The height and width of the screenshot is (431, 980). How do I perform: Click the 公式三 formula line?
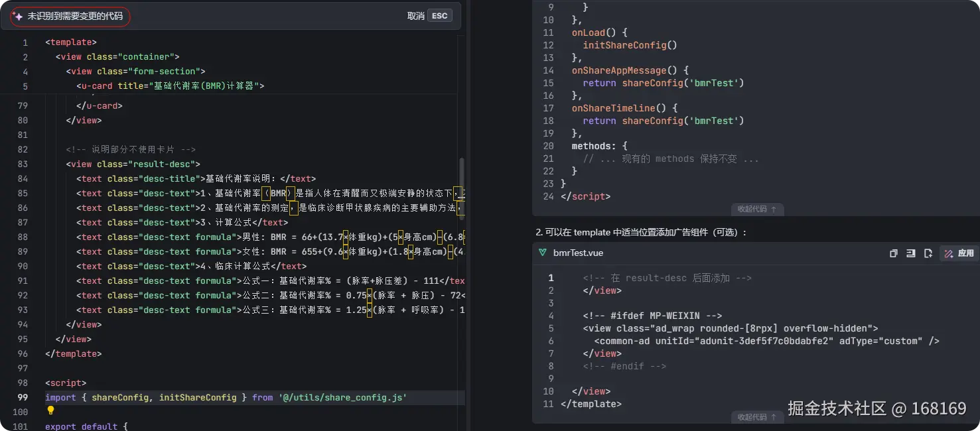[271, 310]
